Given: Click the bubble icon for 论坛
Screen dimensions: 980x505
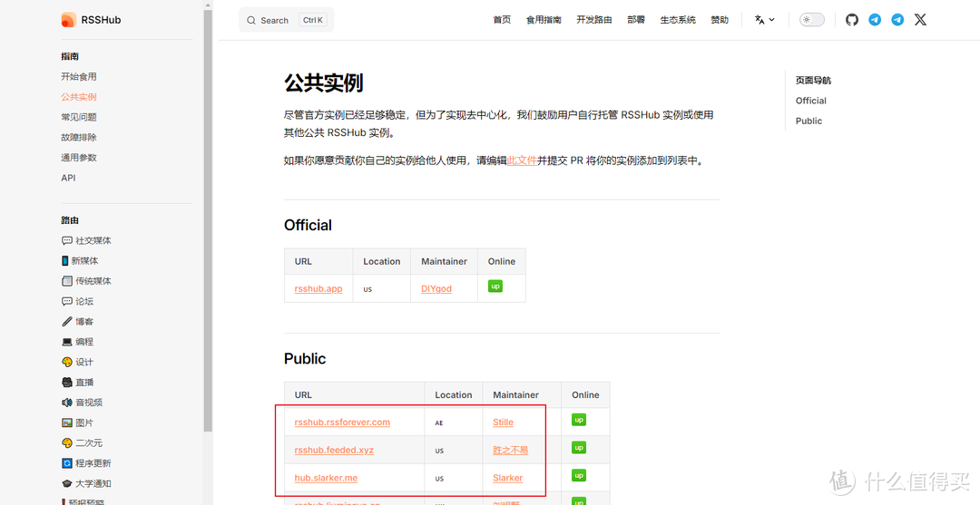Looking at the screenshot, I should point(67,301).
